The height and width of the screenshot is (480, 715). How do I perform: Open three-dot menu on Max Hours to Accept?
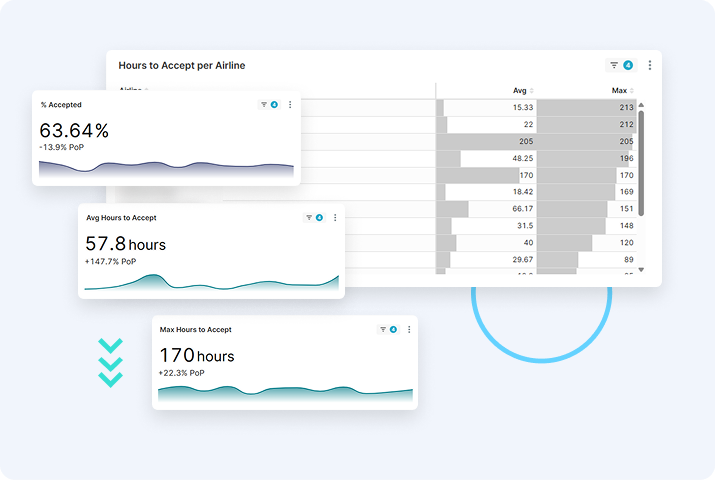pyautogui.click(x=409, y=329)
